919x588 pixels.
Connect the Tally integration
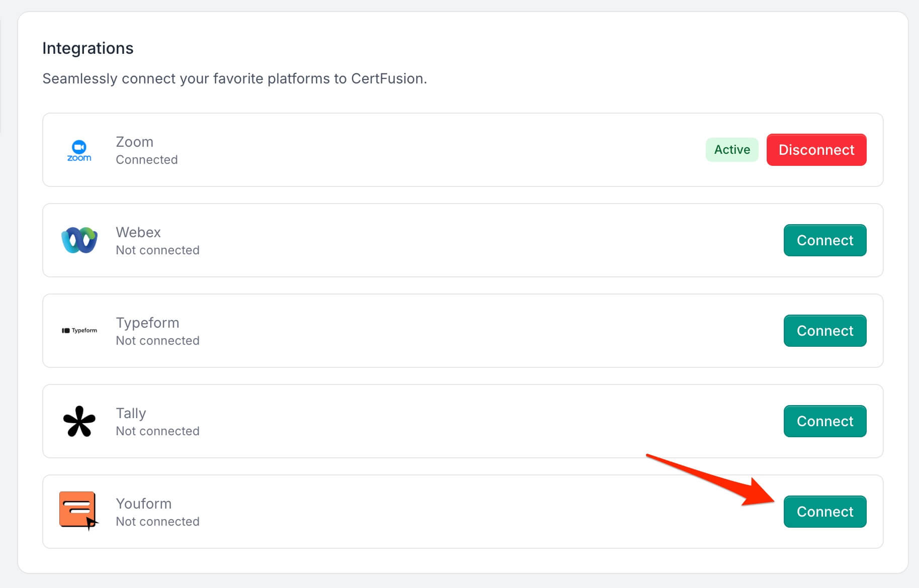[x=825, y=421]
